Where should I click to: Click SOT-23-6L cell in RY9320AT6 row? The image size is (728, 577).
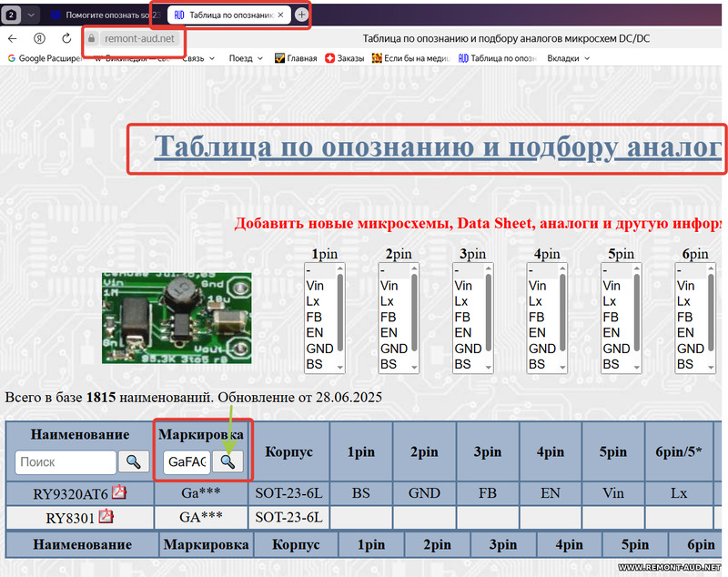coord(288,493)
